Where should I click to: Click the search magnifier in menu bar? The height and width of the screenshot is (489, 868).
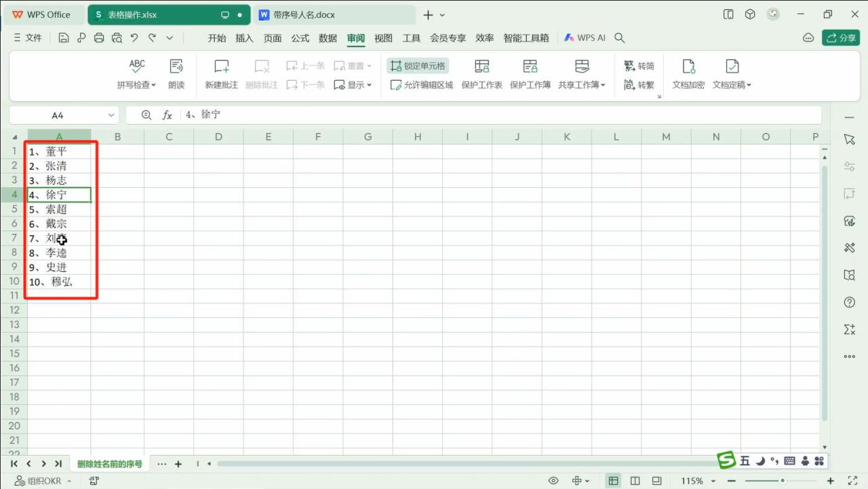(x=619, y=38)
